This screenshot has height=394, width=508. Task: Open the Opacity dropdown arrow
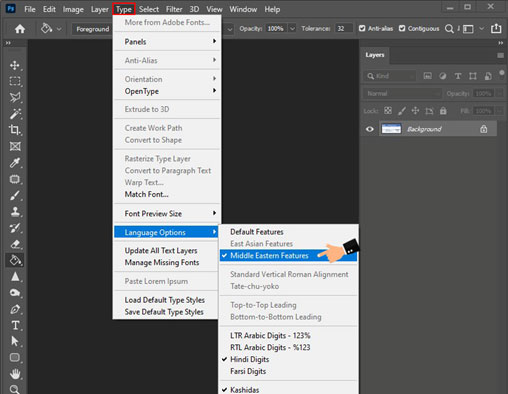292,29
